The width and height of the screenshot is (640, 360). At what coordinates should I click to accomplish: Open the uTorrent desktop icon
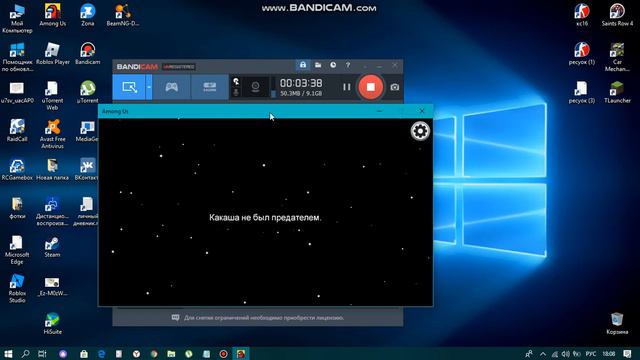point(87,92)
